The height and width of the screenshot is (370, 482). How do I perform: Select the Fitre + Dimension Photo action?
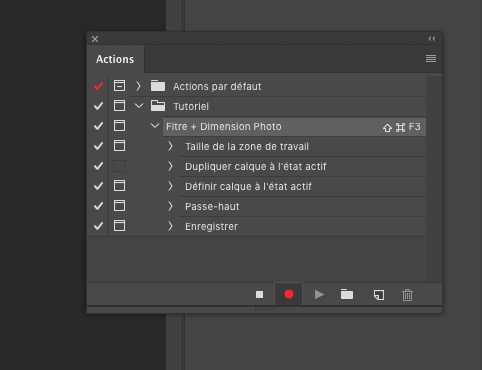[294, 127]
